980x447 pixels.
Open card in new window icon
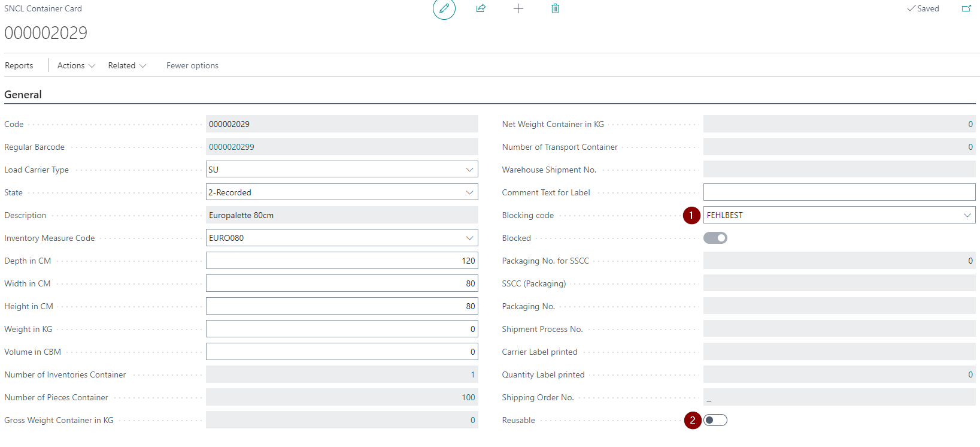pos(966,8)
